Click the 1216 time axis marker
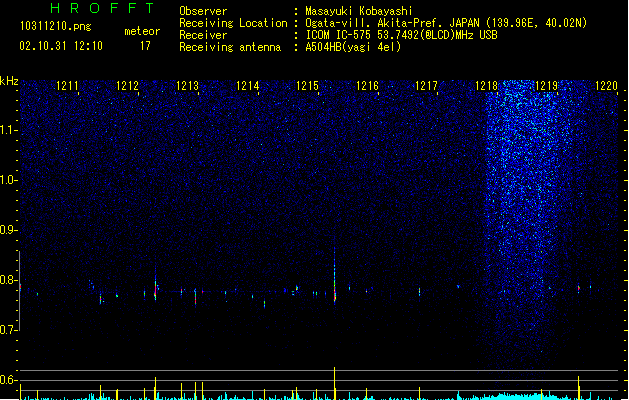 point(367,86)
